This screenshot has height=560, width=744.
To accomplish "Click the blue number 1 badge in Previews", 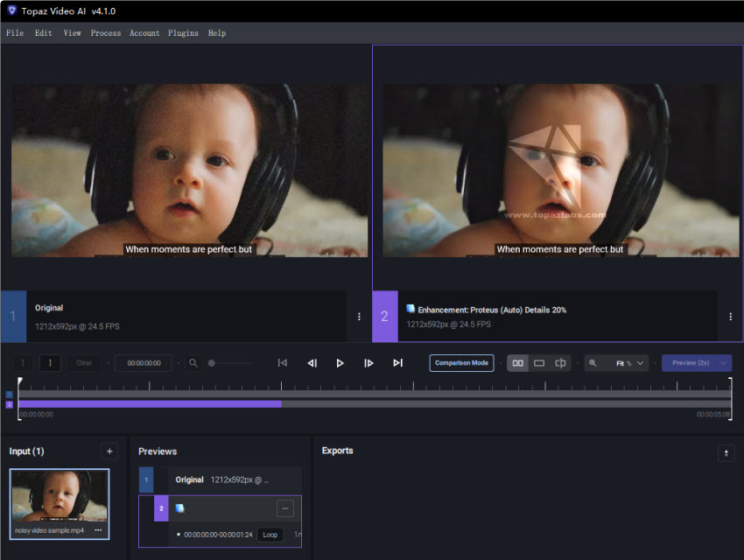I will pos(146,479).
